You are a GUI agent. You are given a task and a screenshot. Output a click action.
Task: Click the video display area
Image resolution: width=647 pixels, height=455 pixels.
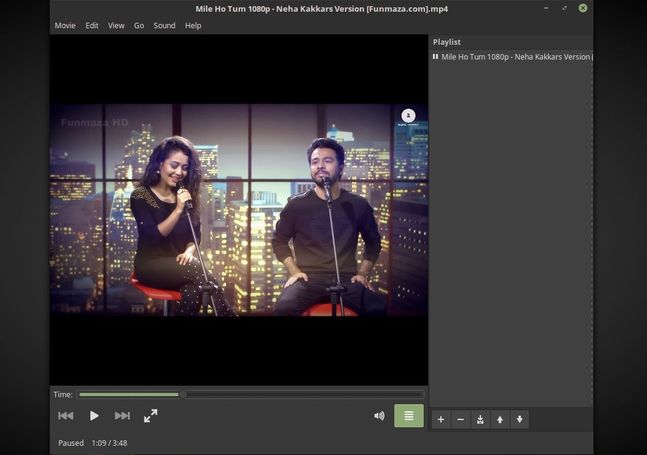tap(239, 210)
